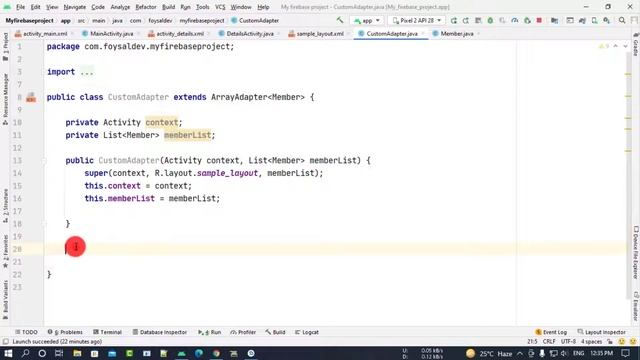640x360 pixels.
Task: Toggle the Device File Explorer tool window
Action: (x=636, y=252)
